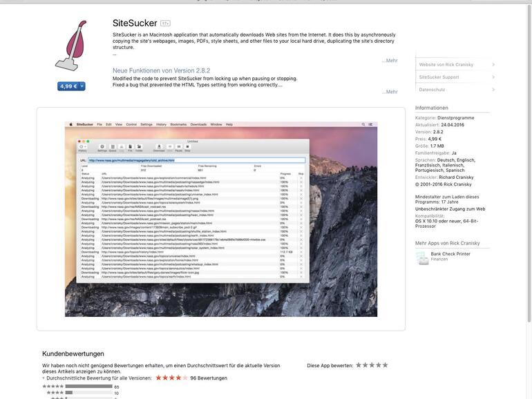
Task: Expand version 2.8.2 notes via Mehr link
Action: tap(390, 92)
